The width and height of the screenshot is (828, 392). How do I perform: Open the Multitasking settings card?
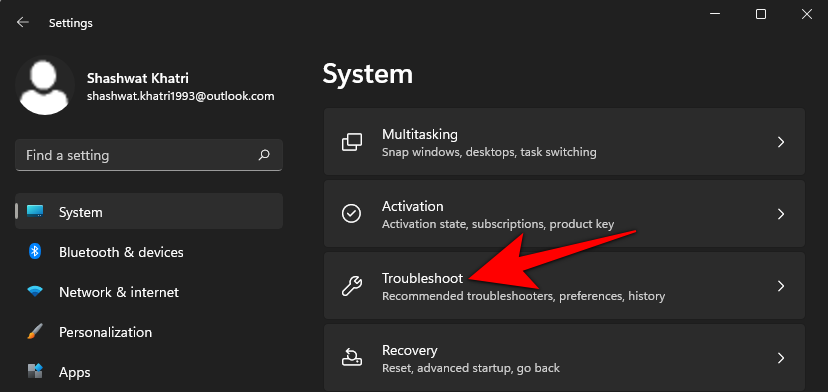[x=564, y=142]
